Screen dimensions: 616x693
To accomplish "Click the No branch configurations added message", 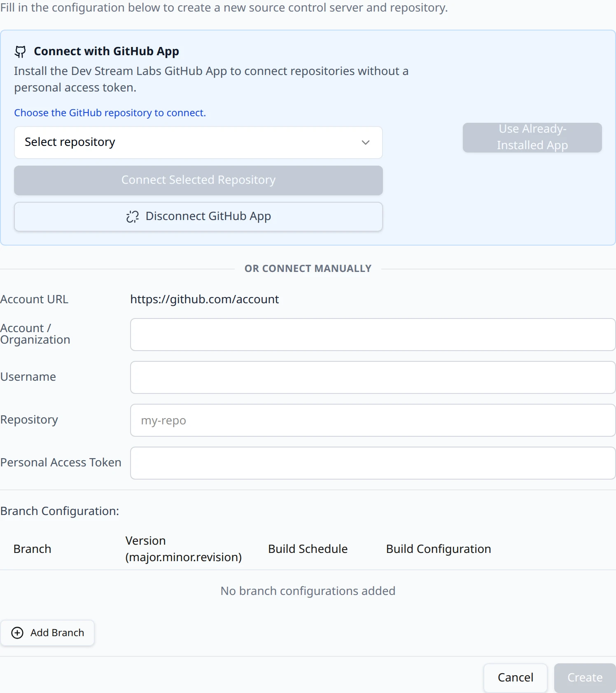I will tap(308, 591).
